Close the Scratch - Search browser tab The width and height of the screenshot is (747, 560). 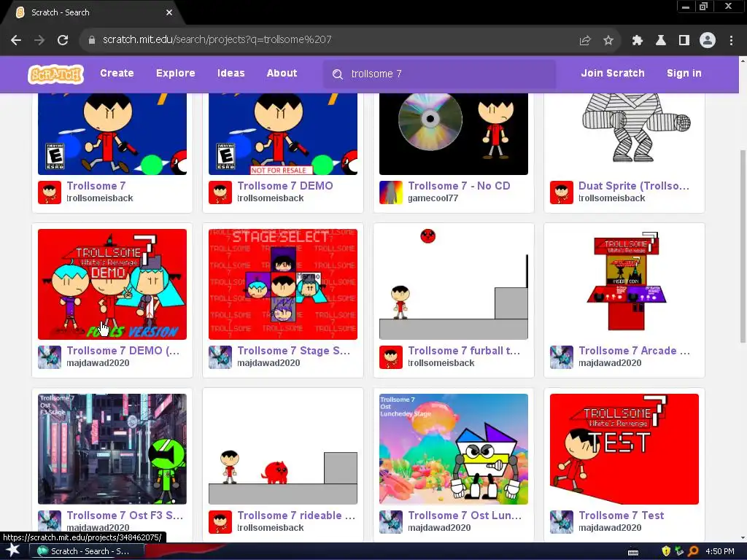[169, 12]
